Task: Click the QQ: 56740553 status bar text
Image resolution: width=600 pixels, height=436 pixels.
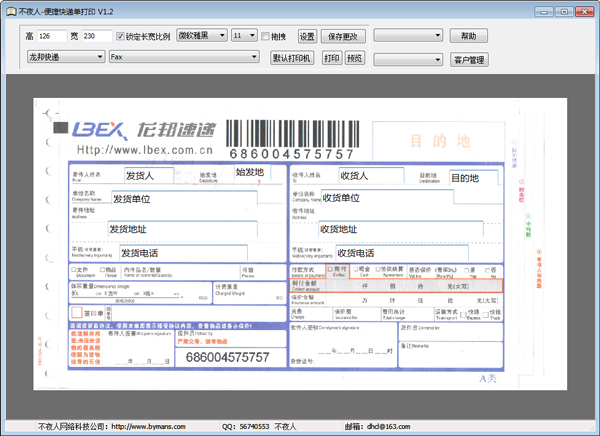Action: pos(245,426)
